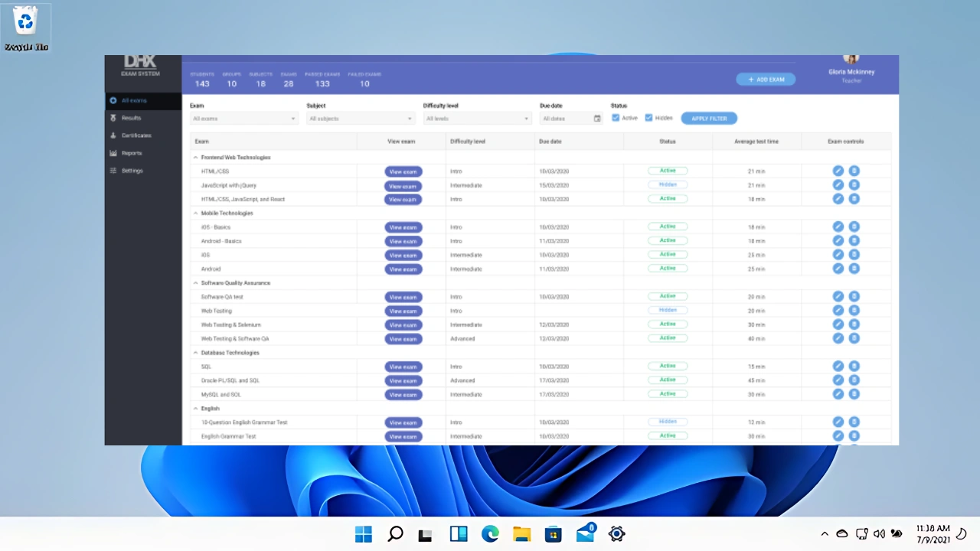Sort by Average test time column header
The height and width of the screenshot is (551, 980).
pyautogui.click(x=756, y=142)
